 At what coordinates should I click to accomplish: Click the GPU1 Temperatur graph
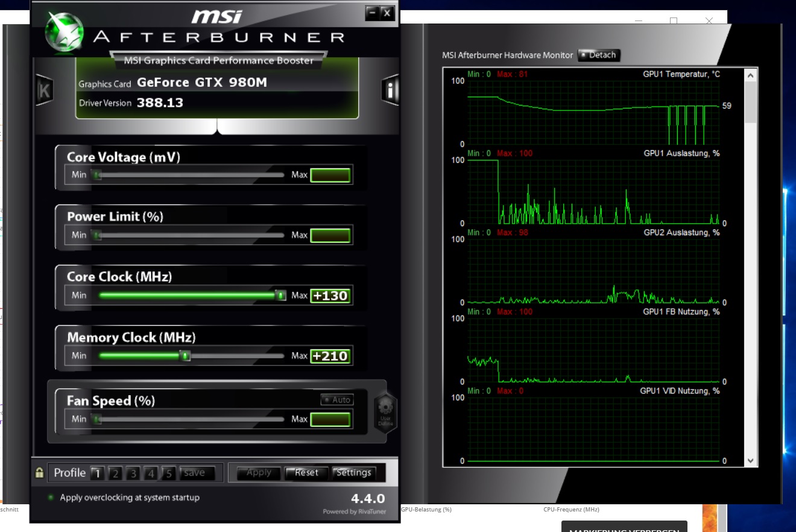click(x=593, y=109)
